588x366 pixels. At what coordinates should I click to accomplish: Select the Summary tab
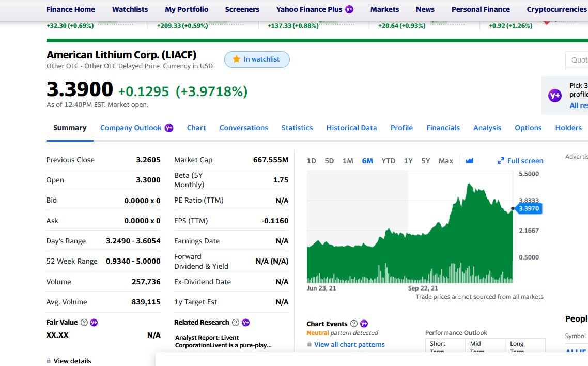[70, 128]
